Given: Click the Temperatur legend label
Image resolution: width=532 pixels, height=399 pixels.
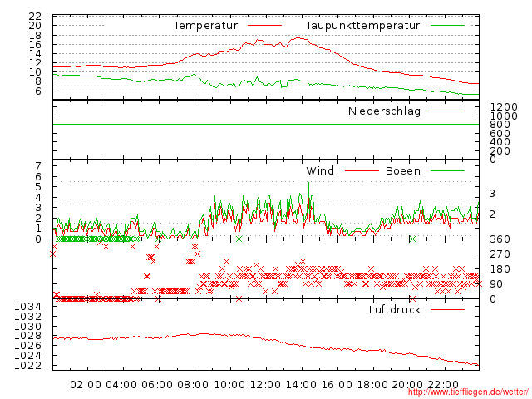Looking at the screenshot, I should pyautogui.click(x=205, y=26).
